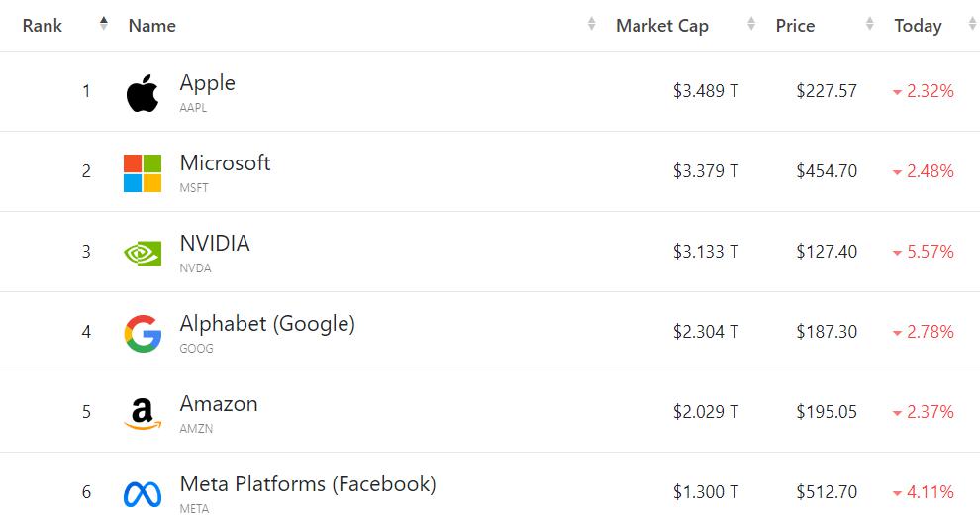This screenshot has width=980, height=532.
Task: Sort using the Market Cap arrows
Action: (x=751, y=24)
